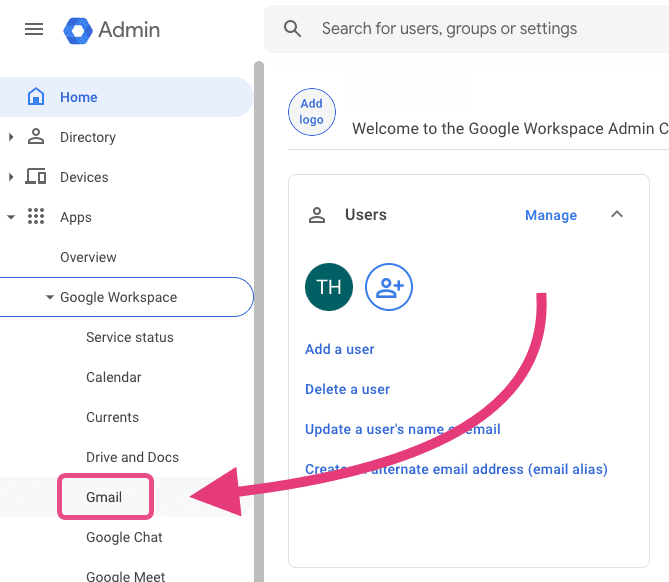
Task: Click the Welcome to Google Workspace Admin heading
Action: coord(510,128)
